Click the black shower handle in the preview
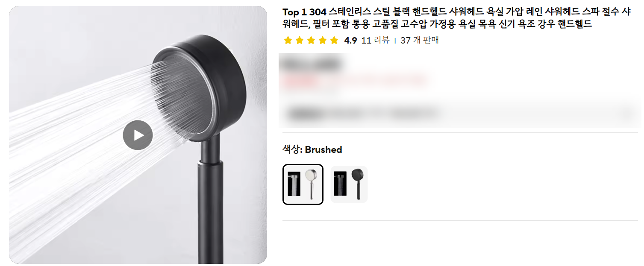 209,201
